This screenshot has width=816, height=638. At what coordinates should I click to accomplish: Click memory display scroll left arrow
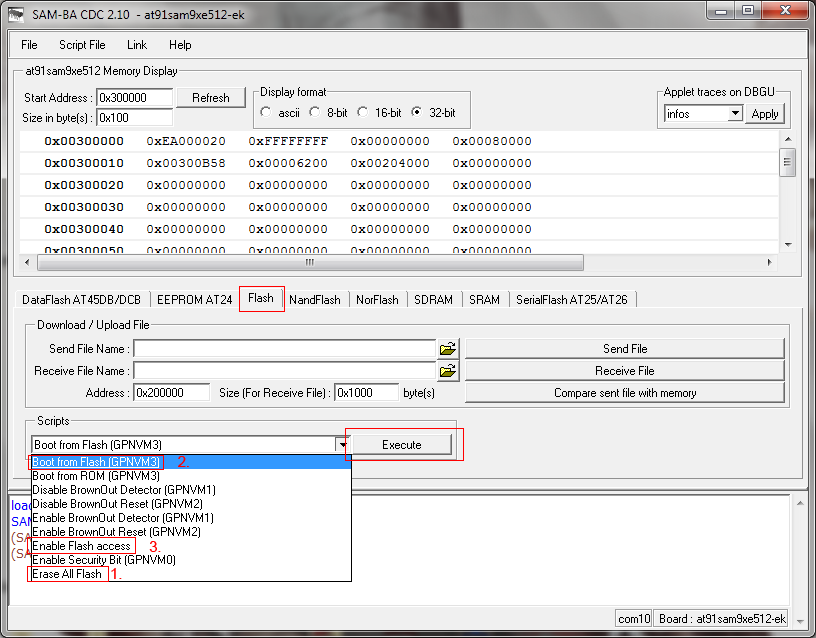point(27,262)
